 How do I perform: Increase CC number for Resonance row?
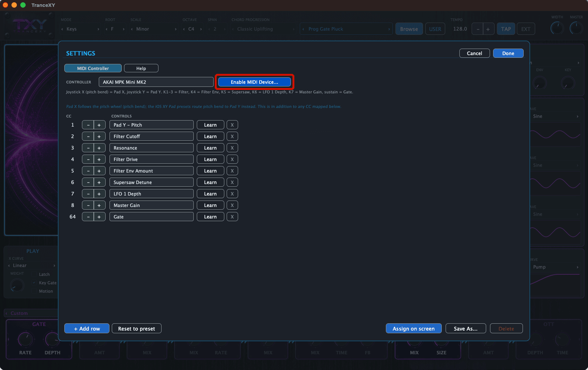point(99,148)
